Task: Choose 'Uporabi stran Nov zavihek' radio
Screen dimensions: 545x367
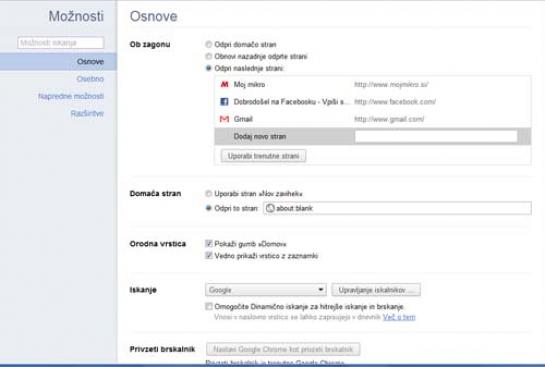Action: [x=208, y=194]
